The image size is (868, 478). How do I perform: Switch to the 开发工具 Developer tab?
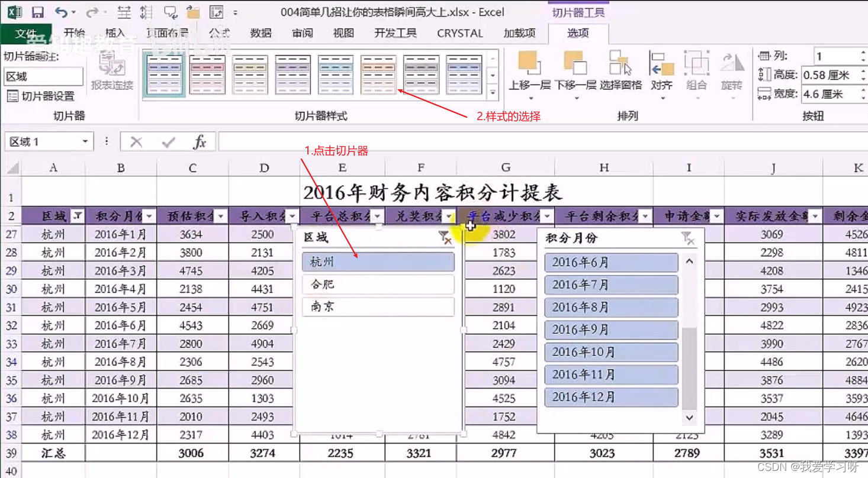coord(396,34)
